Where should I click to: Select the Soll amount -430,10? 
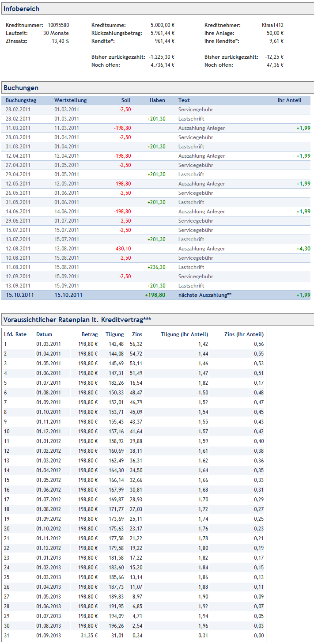click(x=121, y=249)
